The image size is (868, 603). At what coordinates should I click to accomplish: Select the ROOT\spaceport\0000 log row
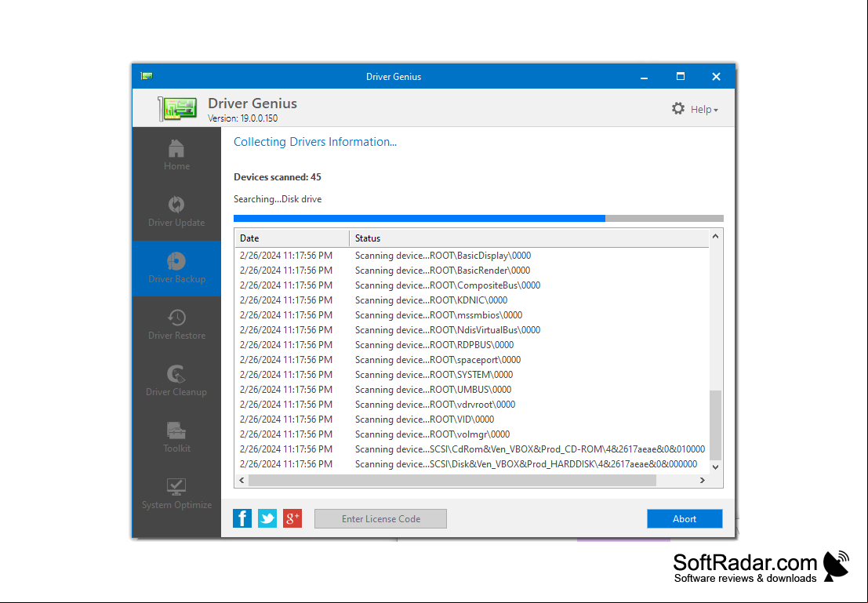pyautogui.click(x=472, y=360)
